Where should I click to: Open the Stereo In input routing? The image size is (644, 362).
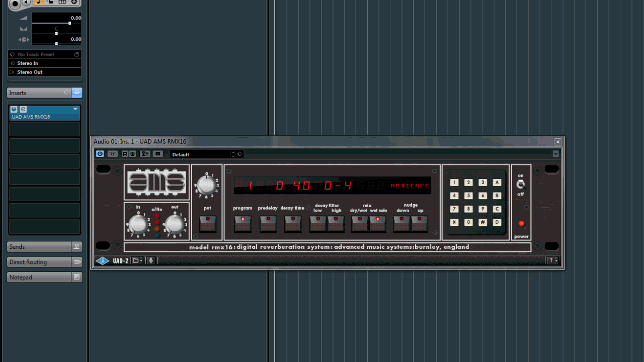pyautogui.click(x=45, y=63)
